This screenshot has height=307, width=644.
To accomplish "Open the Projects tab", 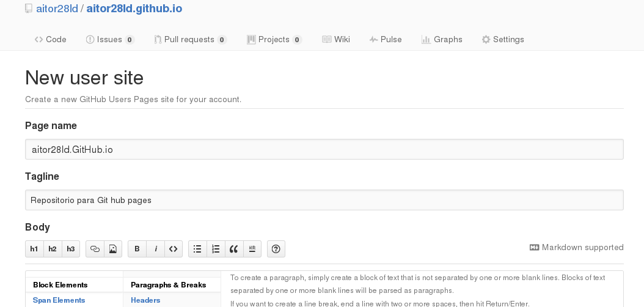I will (274, 40).
